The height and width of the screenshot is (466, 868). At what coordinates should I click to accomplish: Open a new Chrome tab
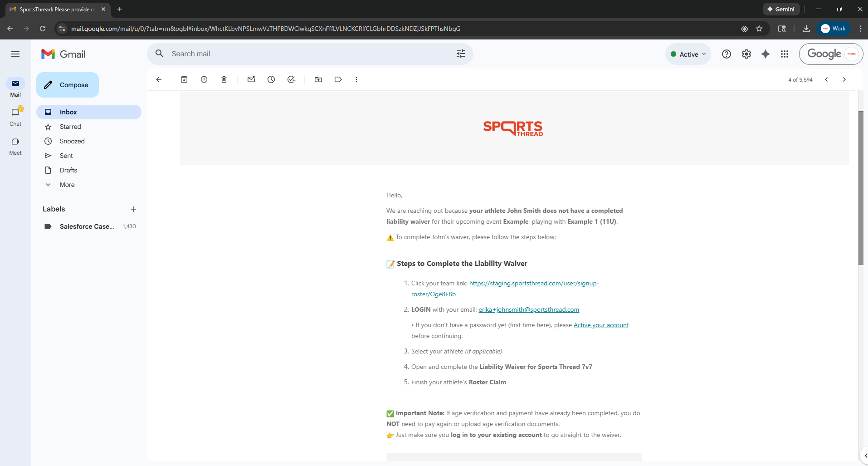[120, 9]
